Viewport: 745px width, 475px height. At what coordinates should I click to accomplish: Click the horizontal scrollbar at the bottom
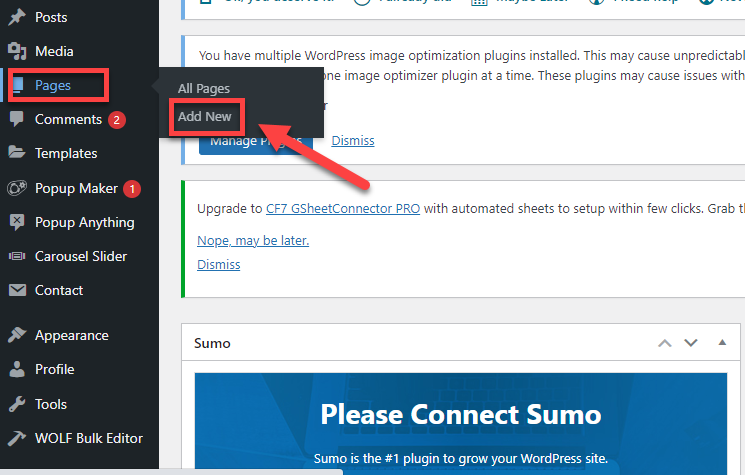171,472
